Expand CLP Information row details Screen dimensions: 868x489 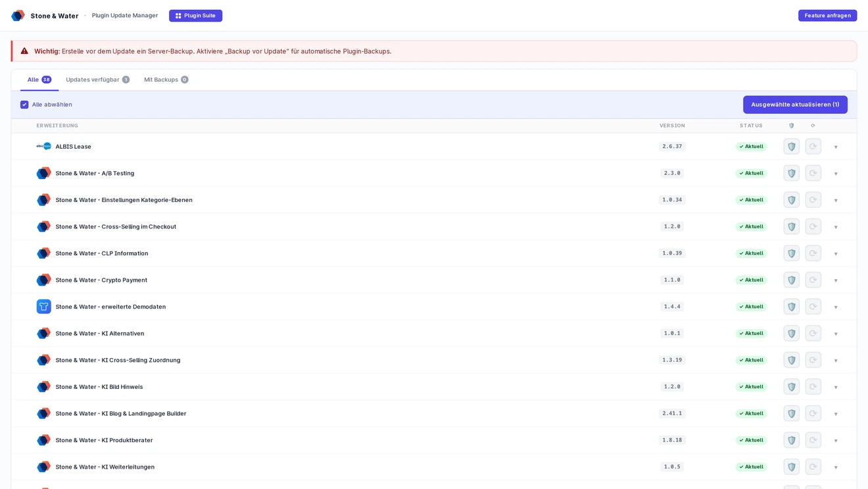(x=836, y=254)
